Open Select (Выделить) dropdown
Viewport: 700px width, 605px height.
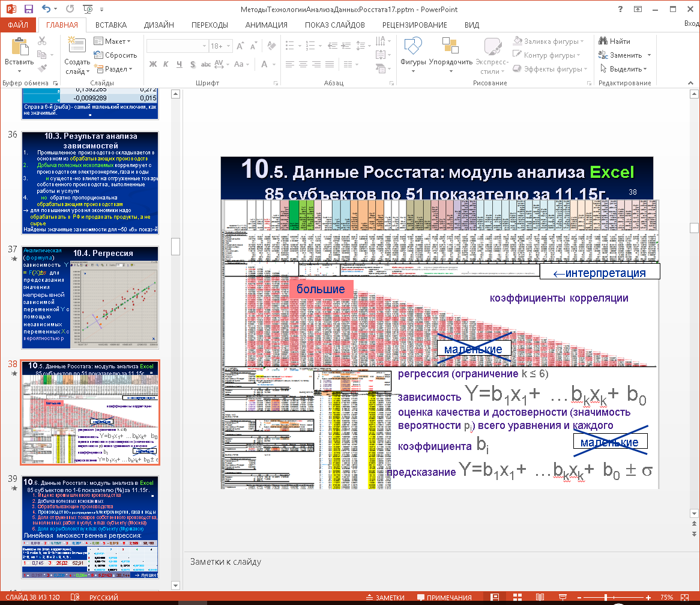pos(623,69)
